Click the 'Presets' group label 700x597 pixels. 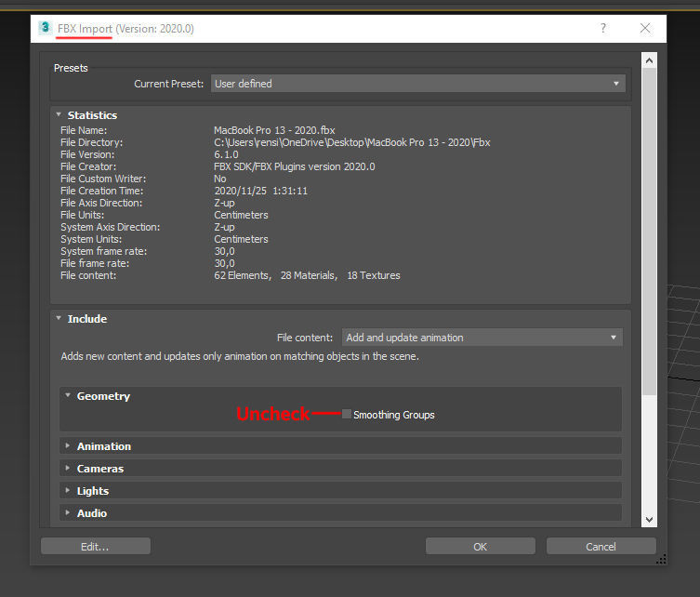(71, 68)
